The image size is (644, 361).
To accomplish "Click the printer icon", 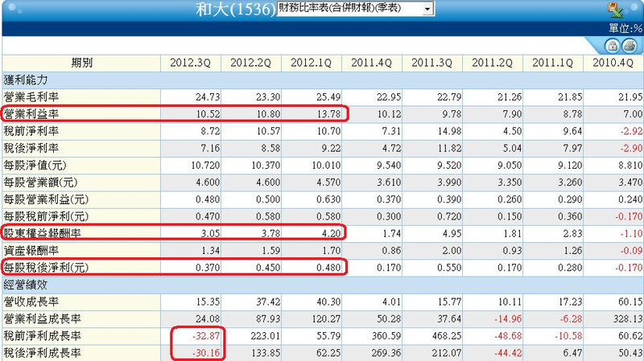I will 629,46.
